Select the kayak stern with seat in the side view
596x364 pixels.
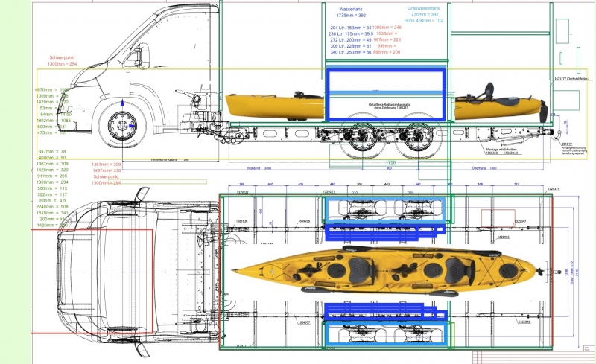click(501, 102)
